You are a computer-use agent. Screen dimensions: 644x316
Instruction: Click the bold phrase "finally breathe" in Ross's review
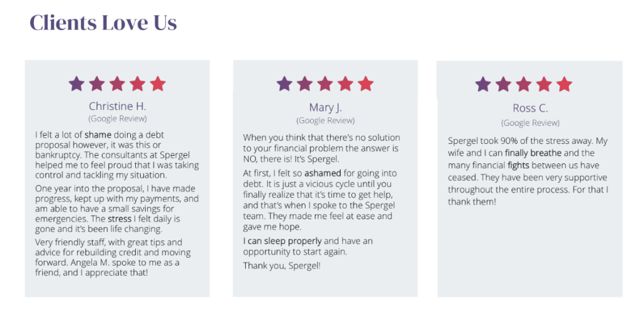(x=533, y=153)
